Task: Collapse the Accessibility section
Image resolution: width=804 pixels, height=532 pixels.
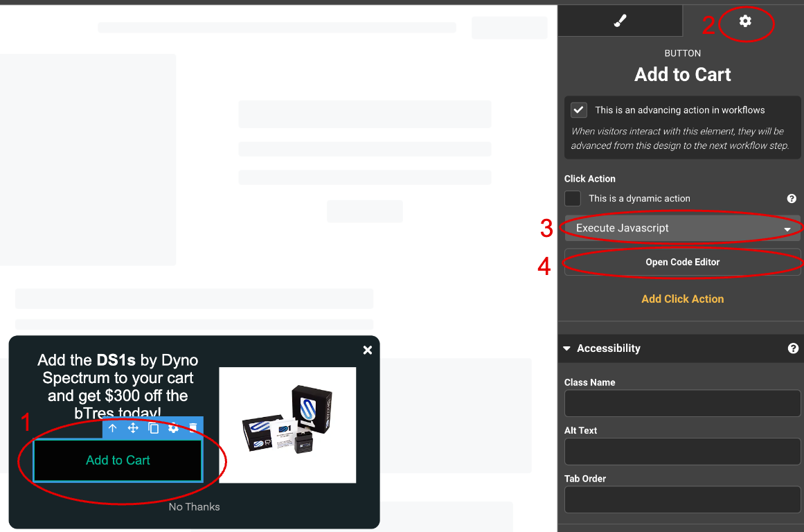Action: tap(566, 348)
